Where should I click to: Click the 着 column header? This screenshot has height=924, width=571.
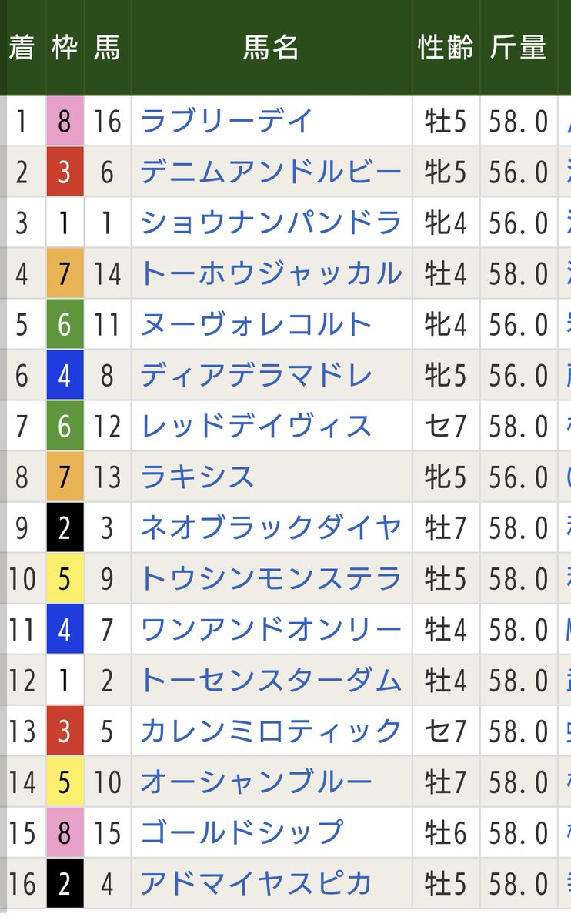(x=22, y=48)
